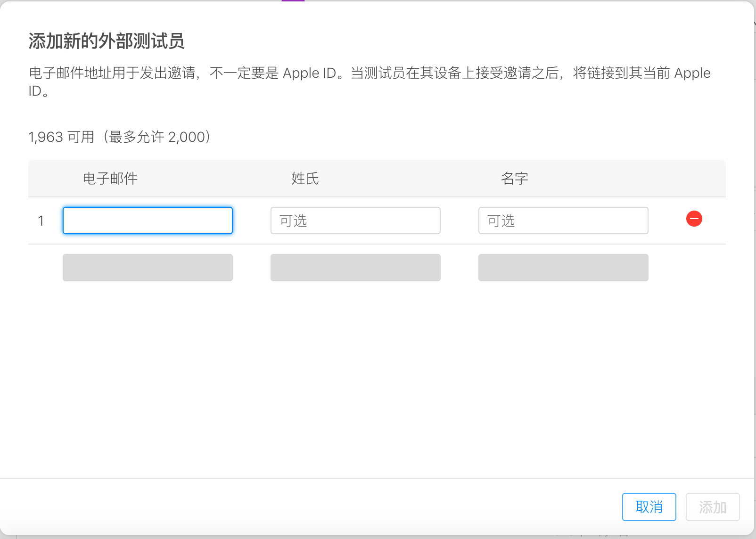Click the greyed-out 姓氏 field in the second row

pos(355,268)
